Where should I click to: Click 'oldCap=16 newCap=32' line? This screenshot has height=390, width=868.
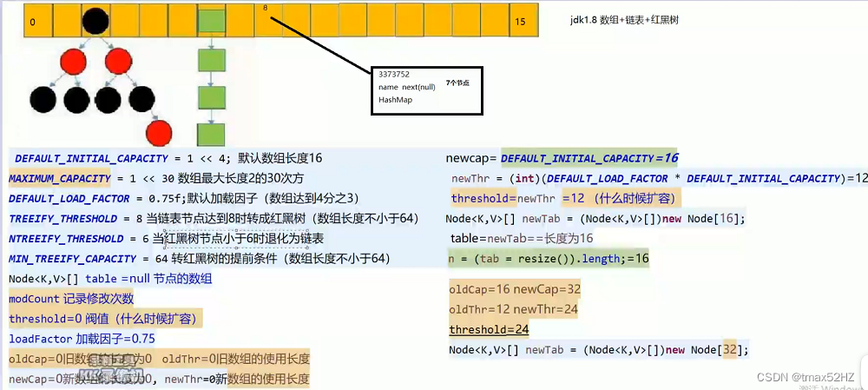tap(515, 288)
